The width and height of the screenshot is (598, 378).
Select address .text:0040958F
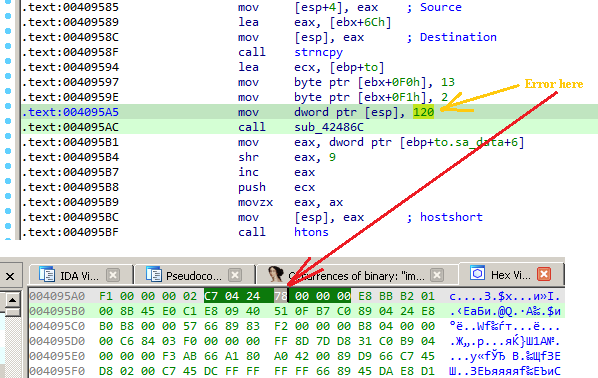click(x=70, y=52)
